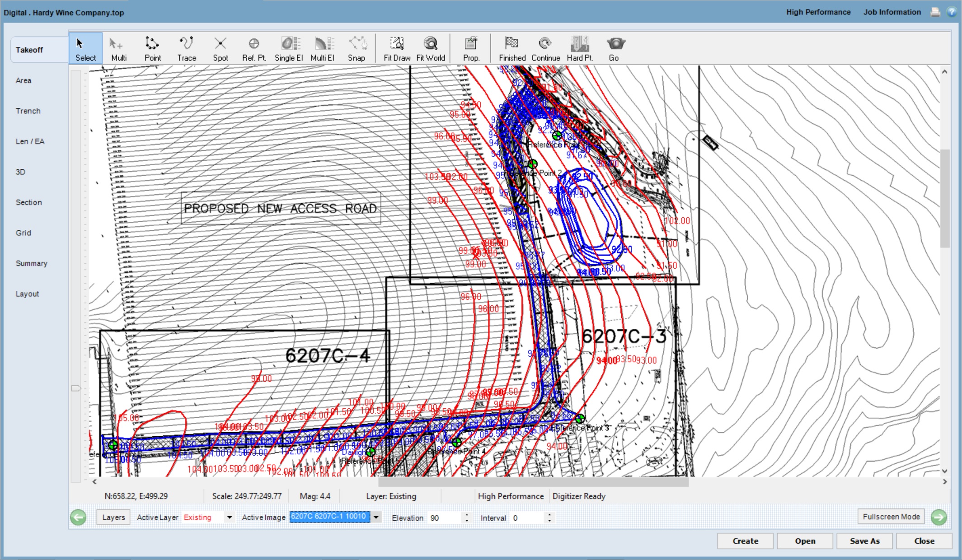Activate the Spot elevation tool
This screenshot has height=560, width=962.
(220, 48)
